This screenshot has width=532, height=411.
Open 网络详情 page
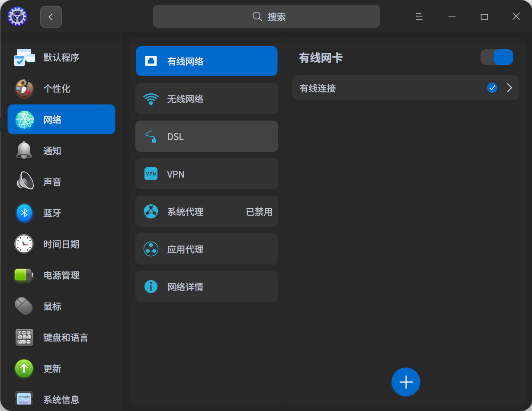(207, 287)
